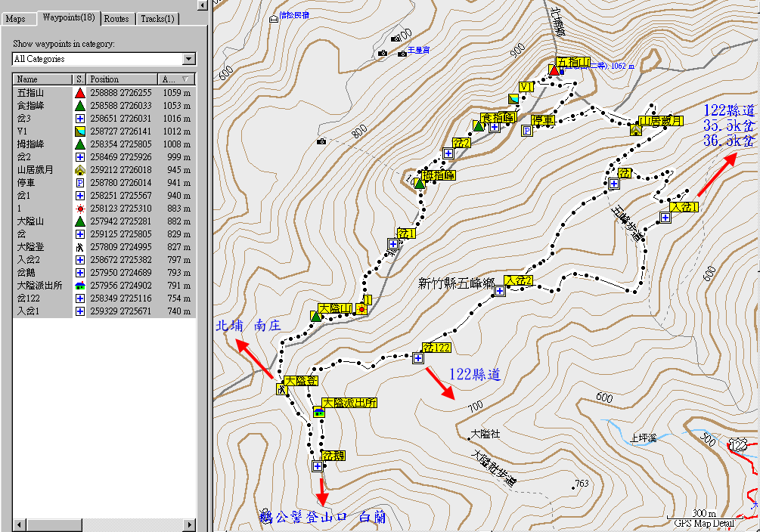The image size is (760, 532).
Task: Select the blue parking P icon on the map
Action: 527,131
